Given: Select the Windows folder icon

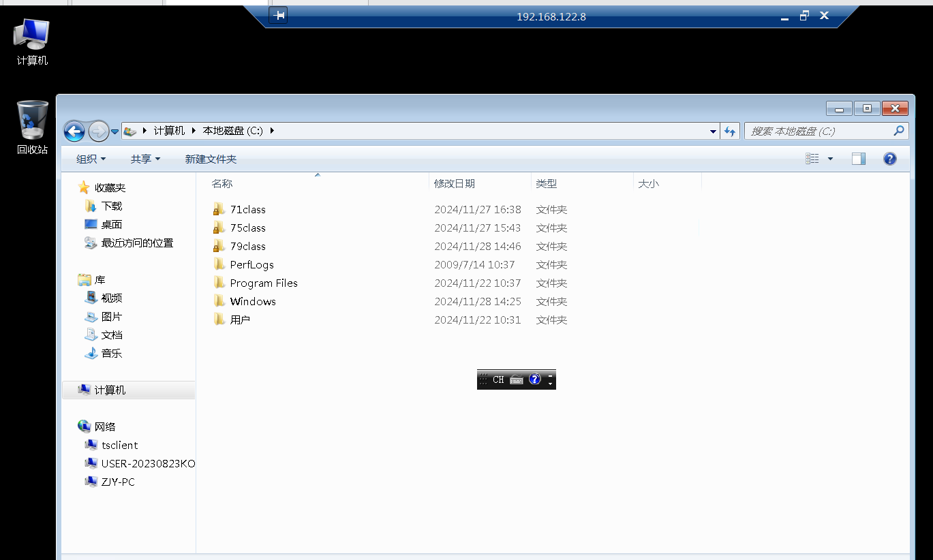Looking at the screenshot, I should 219,301.
